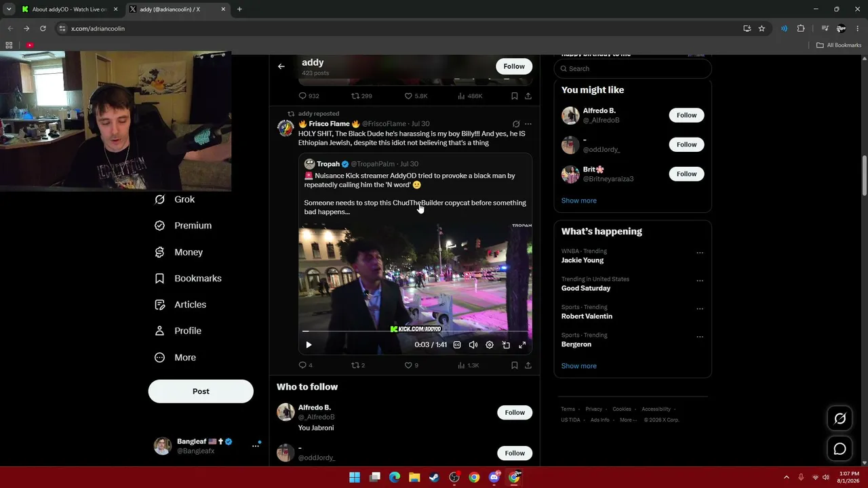Open Discord from the taskbar

494,478
